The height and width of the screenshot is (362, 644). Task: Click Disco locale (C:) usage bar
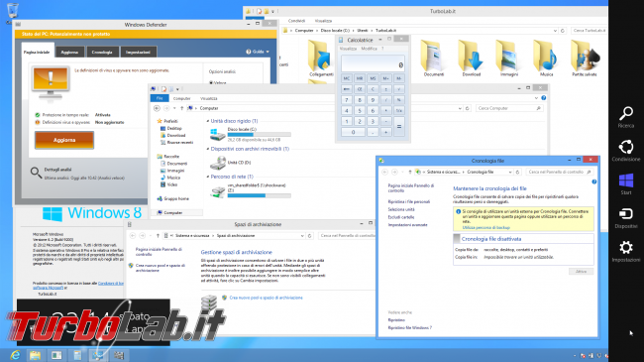[260, 135]
